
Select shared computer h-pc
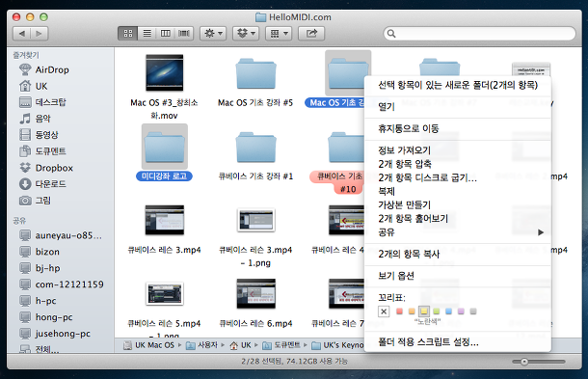38,301
